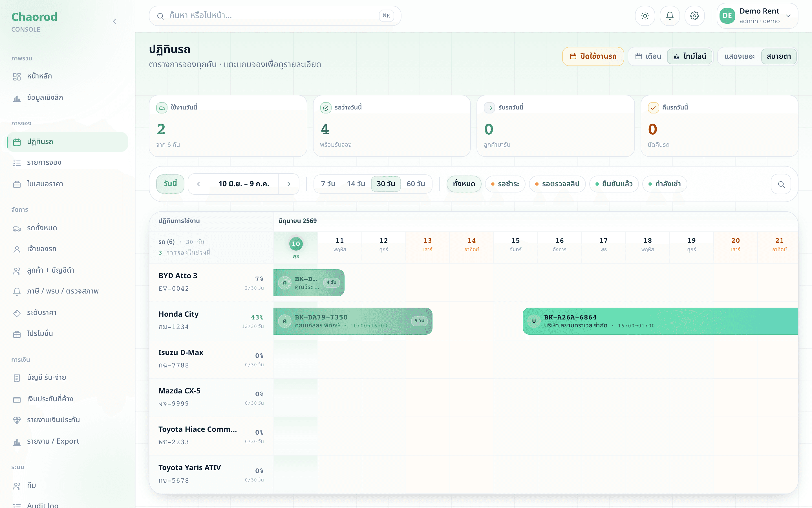
Task: Jump to today with วันนี้ button
Action: (x=170, y=184)
